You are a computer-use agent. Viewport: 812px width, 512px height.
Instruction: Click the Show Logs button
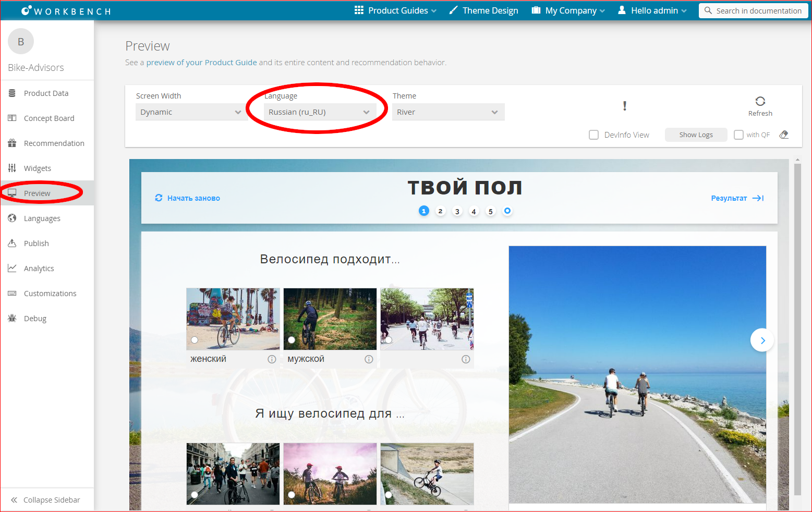coord(696,135)
